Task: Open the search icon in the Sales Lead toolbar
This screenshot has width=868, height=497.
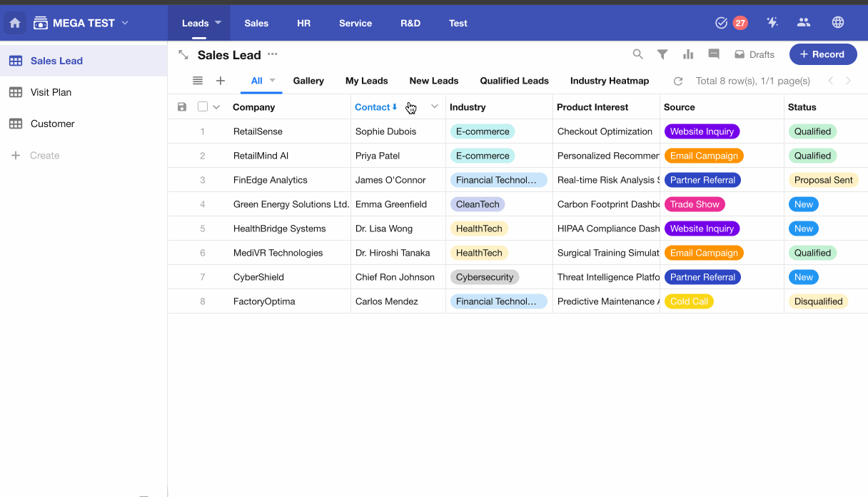Action: (638, 54)
